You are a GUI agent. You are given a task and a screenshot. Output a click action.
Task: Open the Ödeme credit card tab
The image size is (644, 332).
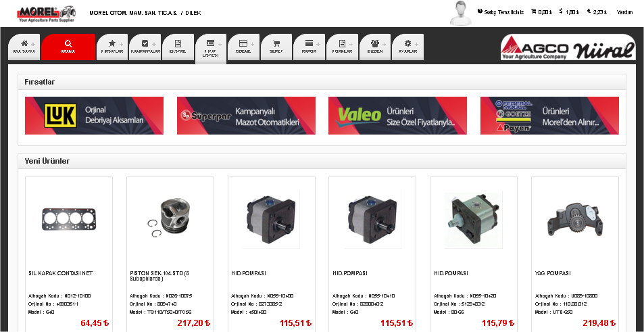point(243,47)
